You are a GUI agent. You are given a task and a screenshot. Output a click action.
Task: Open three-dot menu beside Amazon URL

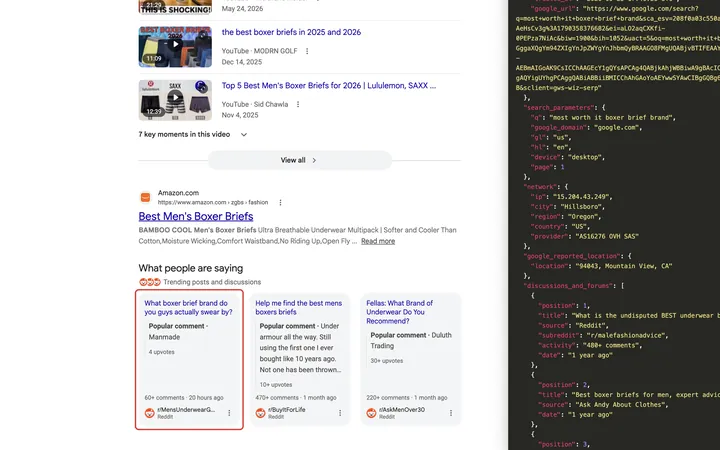point(280,202)
